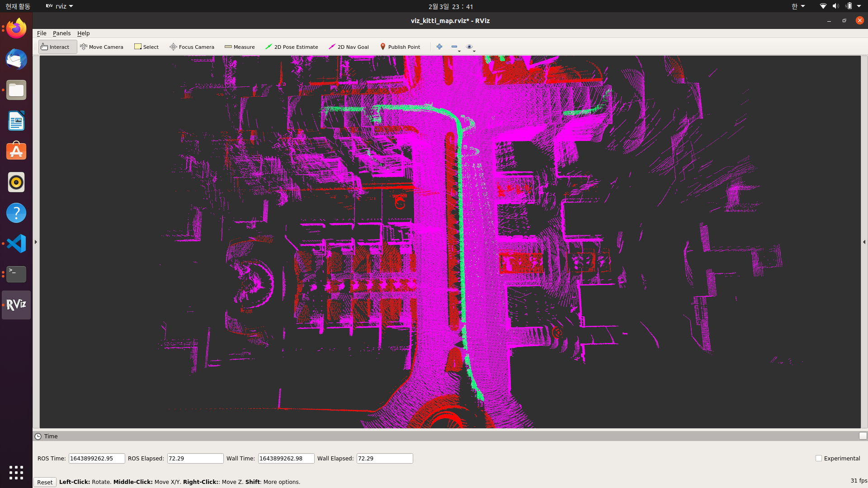The height and width of the screenshot is (488, 868).
Task: Click the RViz dock icon
Action: click(16, 305)
